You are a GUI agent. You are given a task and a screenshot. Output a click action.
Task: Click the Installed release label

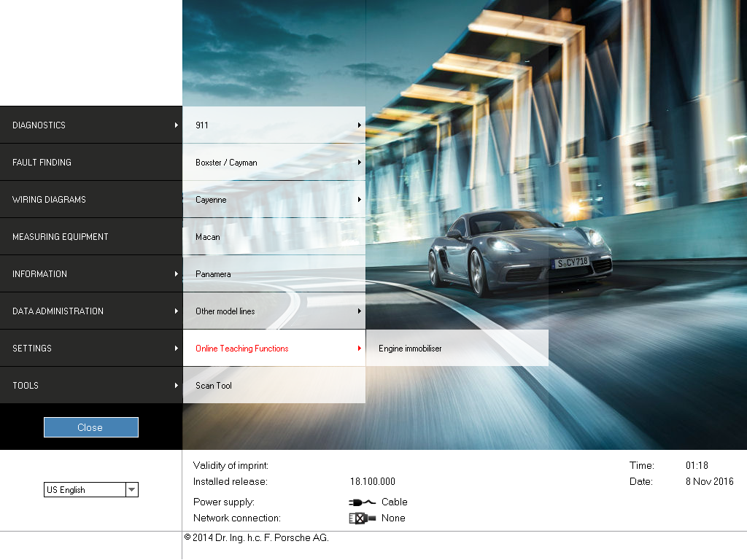(x=230, y=481)
